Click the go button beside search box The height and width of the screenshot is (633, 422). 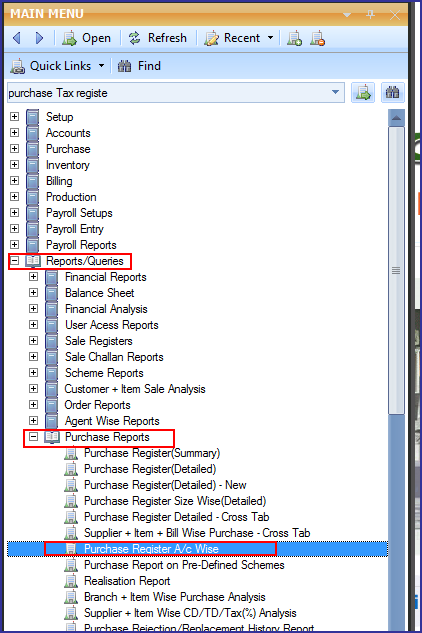click(x=363, y=93)
